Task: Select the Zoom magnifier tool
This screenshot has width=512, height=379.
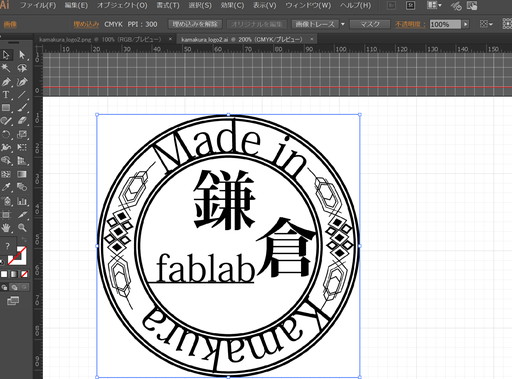Action: 22,228
